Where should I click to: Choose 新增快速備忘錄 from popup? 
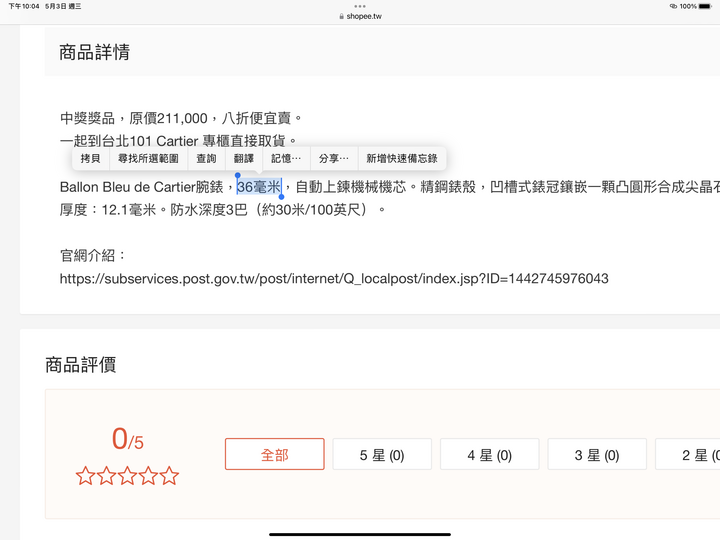tap(402, 158)
